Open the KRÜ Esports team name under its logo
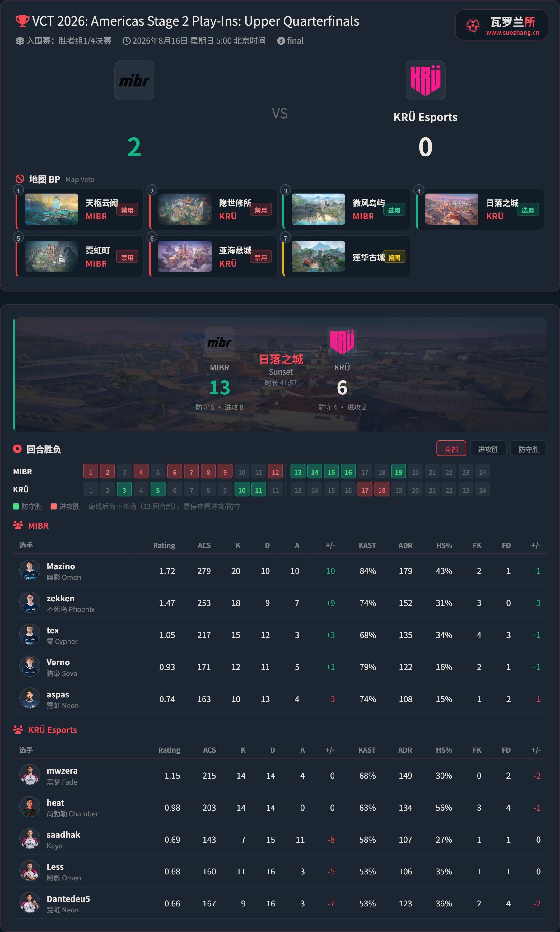Image resolution: width=560 pixels, height=932 pixels. click(x=425, y=117)
